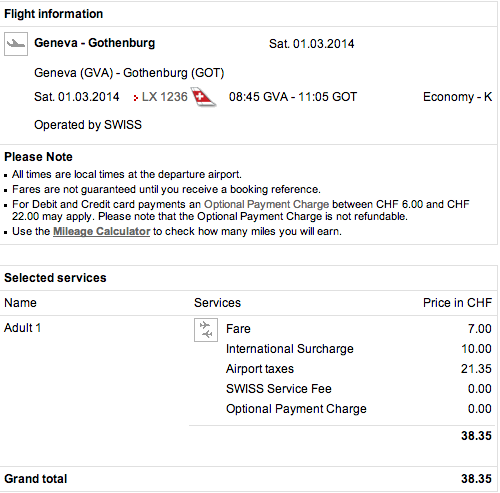Click the Economy - K class label
Viewport: 500px width, 493px height.
(457, 97)
